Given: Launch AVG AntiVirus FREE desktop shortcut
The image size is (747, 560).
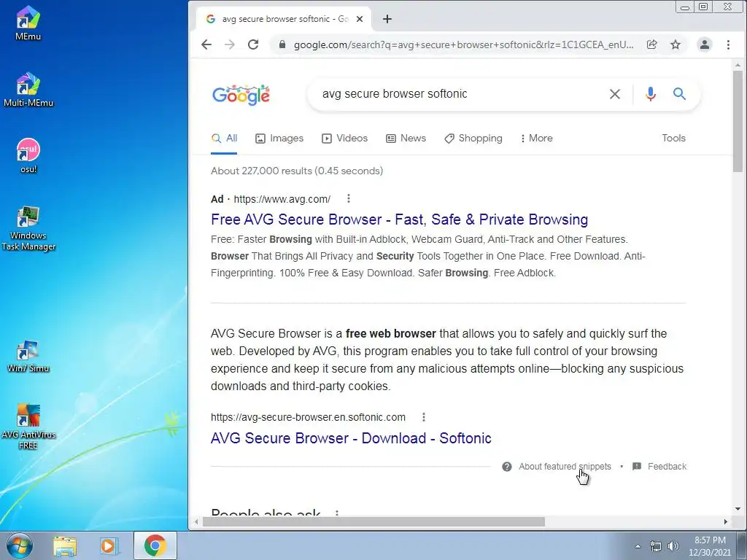Looking at the screenshot, I should (28, 427).
